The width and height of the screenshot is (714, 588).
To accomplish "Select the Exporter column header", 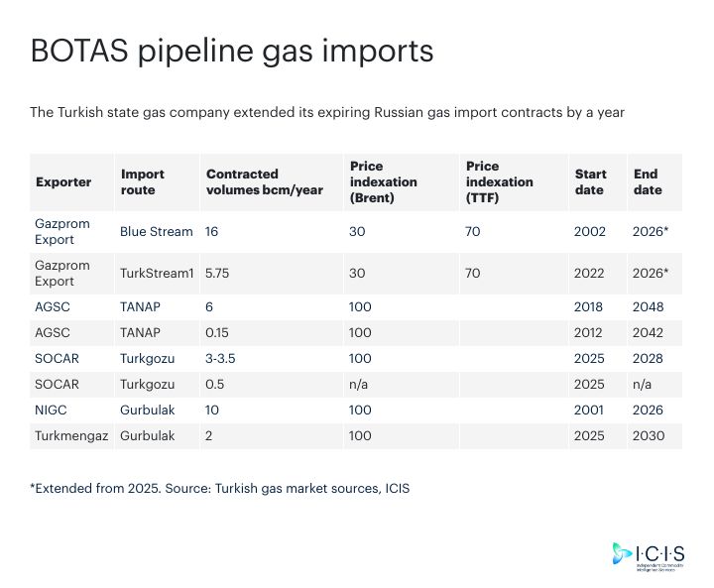I will tap(63, 182).
